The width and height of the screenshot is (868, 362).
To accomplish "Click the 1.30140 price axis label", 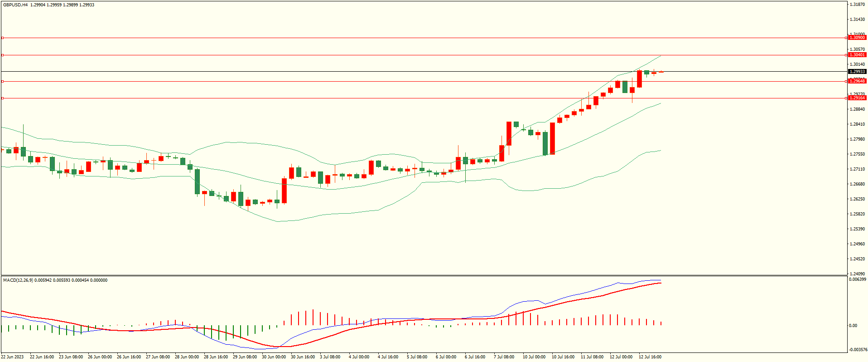I will point(857,64).
